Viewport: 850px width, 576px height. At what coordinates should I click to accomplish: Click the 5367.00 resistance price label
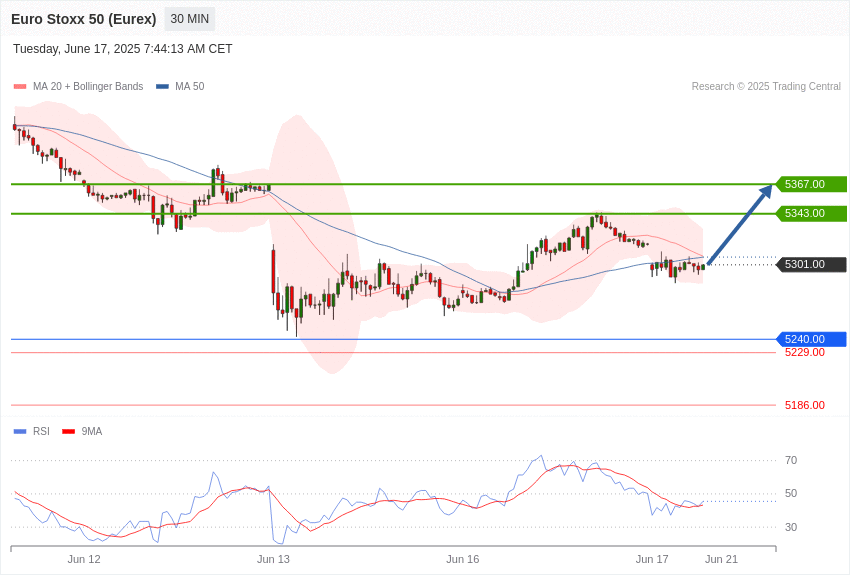812,184
